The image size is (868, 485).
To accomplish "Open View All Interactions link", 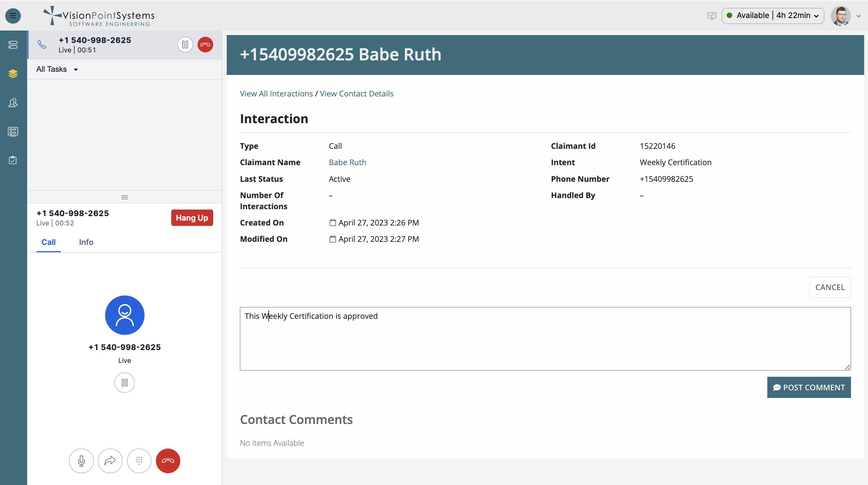I will (x=276, y=94).
